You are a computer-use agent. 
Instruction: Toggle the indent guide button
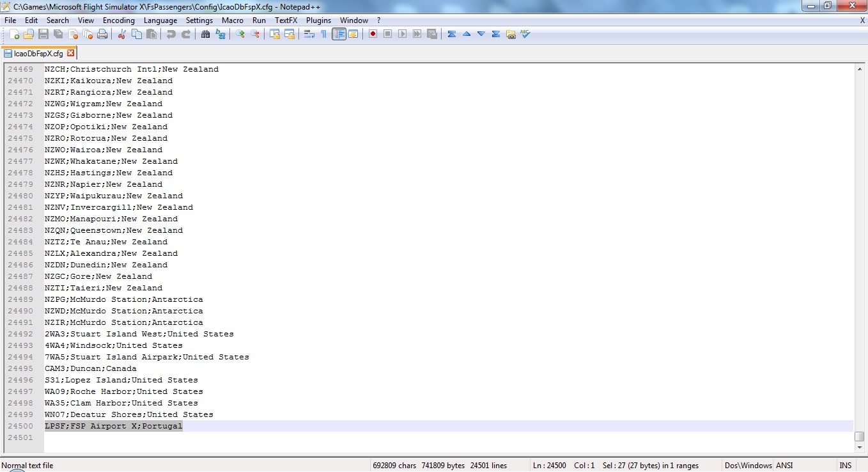[x=339, y=34]
